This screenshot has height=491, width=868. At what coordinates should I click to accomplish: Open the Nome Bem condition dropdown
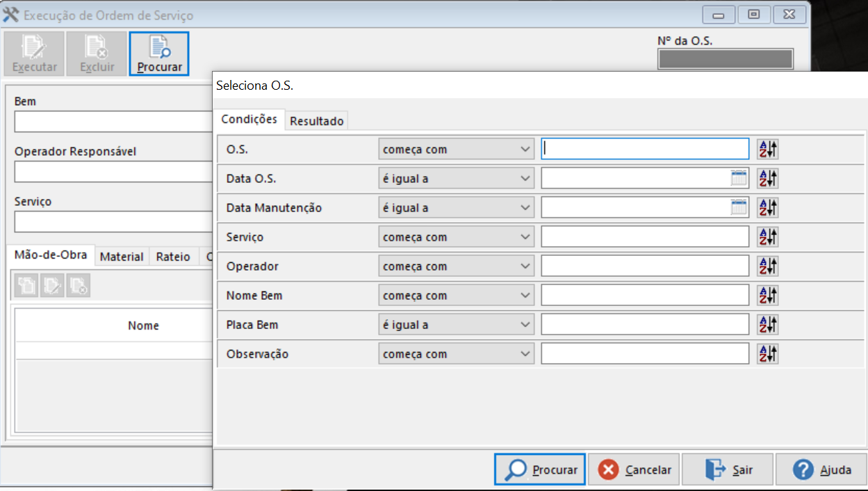(x=457, y=295)
